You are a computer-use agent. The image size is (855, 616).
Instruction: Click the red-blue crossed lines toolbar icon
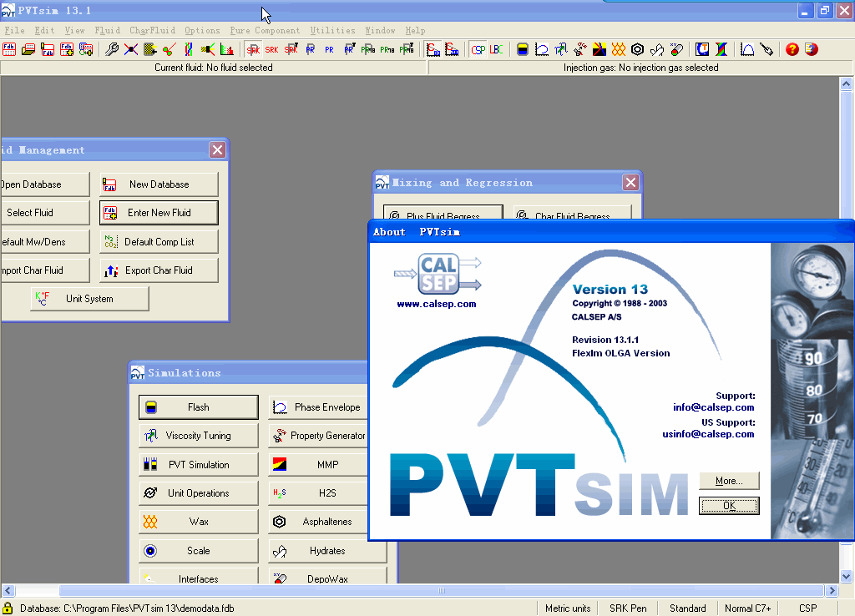tap(131, 49)
